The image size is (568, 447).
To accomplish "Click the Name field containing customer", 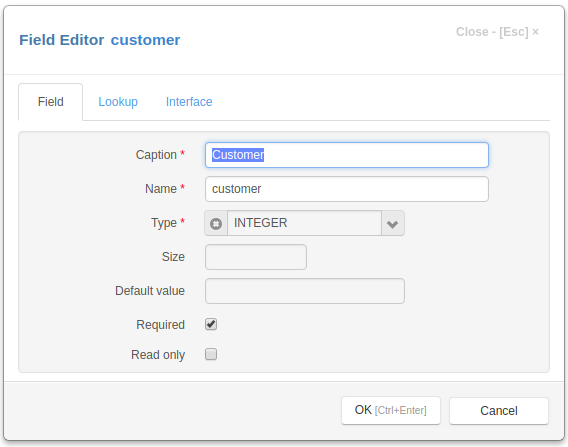I will [347, 189].
